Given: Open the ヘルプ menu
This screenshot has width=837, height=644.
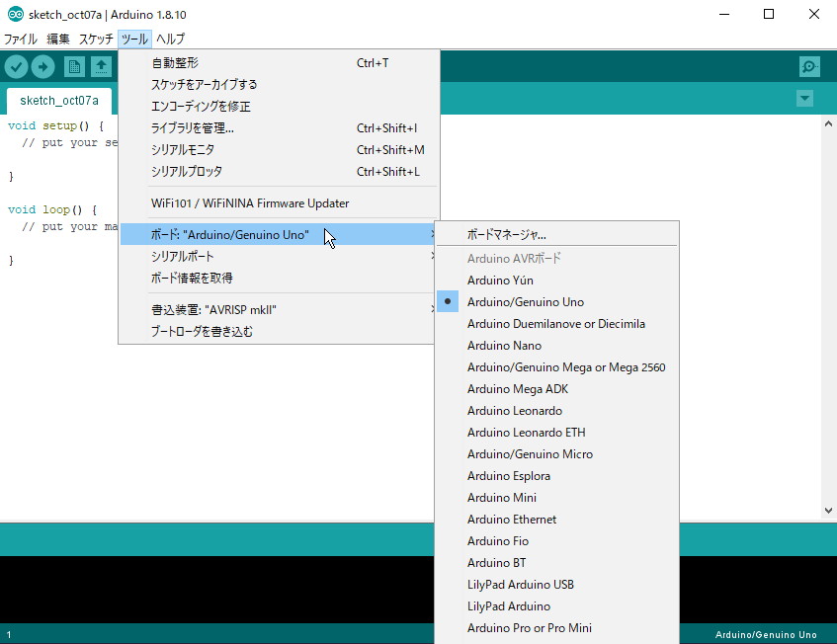Looking at the screenshot, I should tap(170, 39).
